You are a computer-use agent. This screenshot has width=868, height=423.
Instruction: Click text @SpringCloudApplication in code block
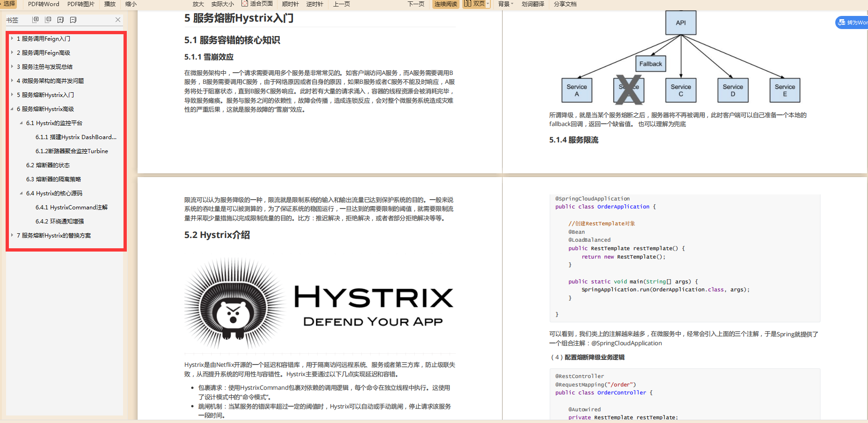(592, 199)
